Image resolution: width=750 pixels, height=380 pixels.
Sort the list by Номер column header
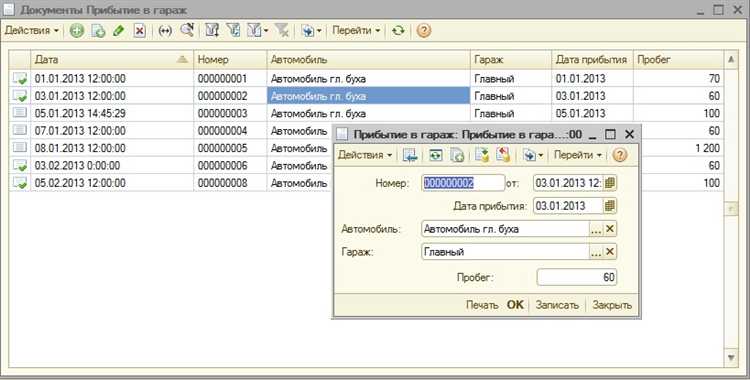click(x=230, y=60)
